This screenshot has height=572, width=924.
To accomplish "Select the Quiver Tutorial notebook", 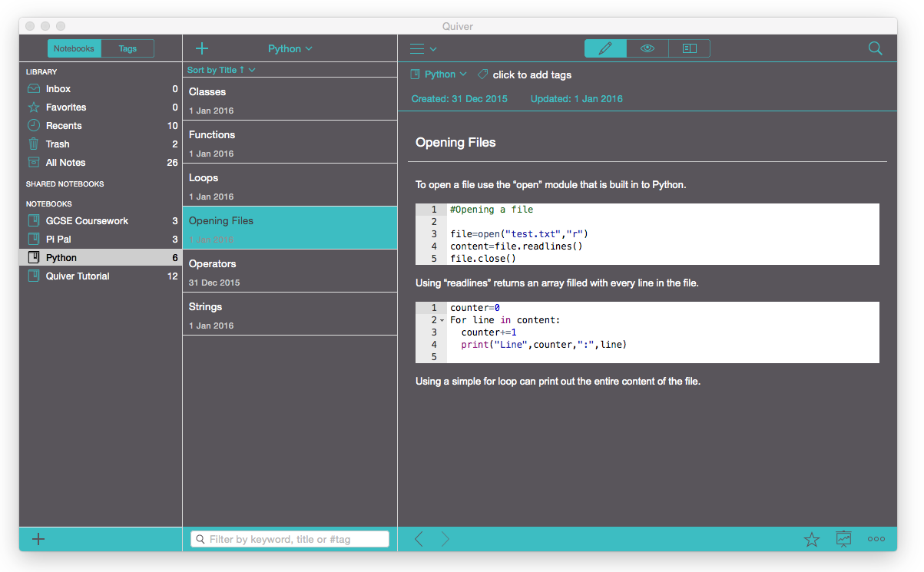I will click(x=101, y=276).
